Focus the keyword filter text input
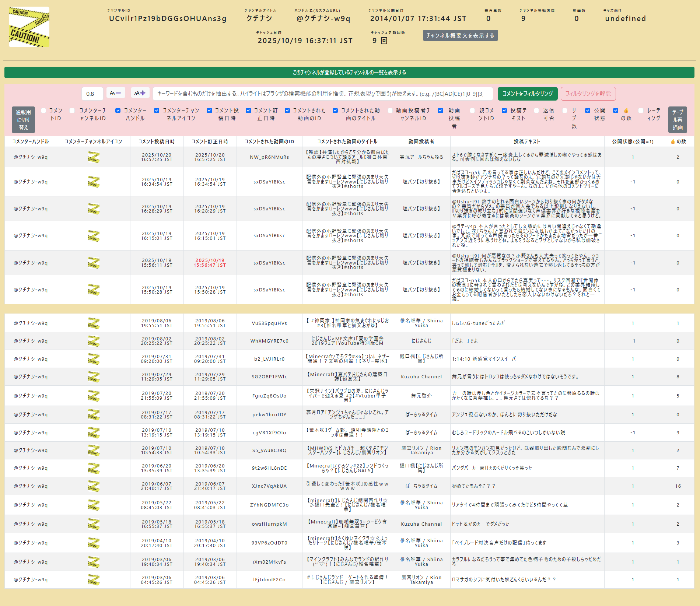700x606 pixels. [x=322, y=94]
